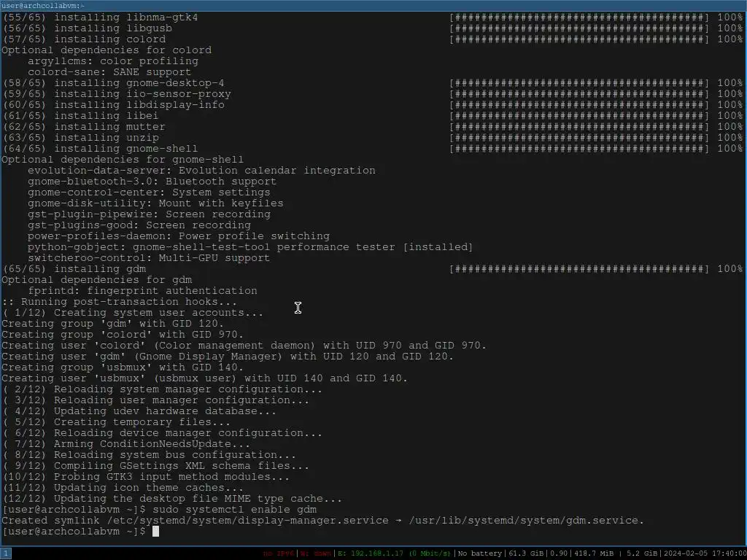Click the 'Probing GTK3 input method modules' line
Viewport: 747px width, 560px height.
(x=146, y=477)
